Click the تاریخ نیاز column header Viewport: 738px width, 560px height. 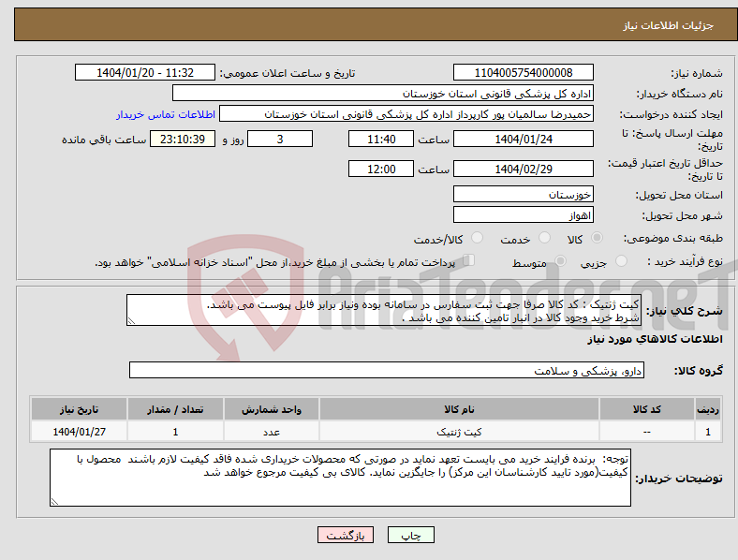pos(79,409)
